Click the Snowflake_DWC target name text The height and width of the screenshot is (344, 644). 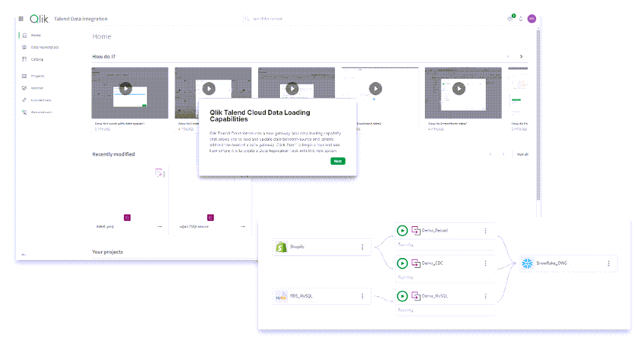[x=551, y=263]
